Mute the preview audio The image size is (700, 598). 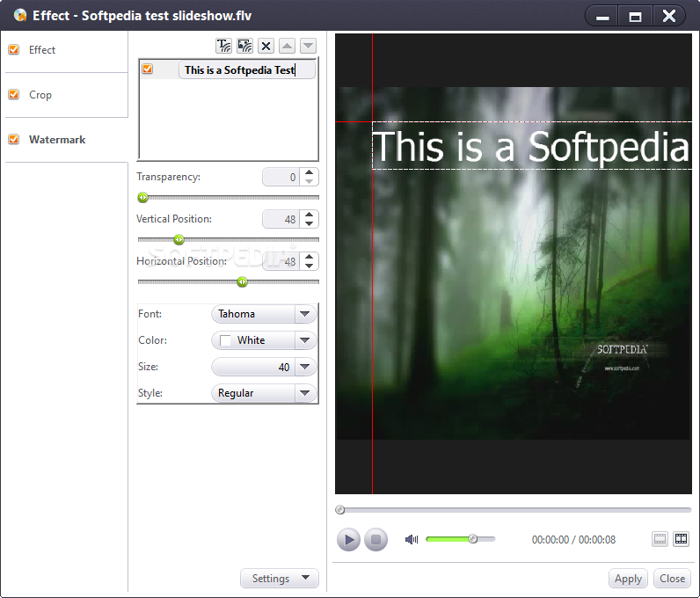(412, 539)
